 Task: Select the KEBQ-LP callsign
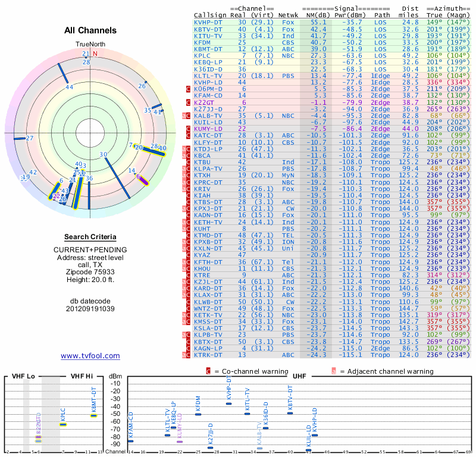coord(208,62)
